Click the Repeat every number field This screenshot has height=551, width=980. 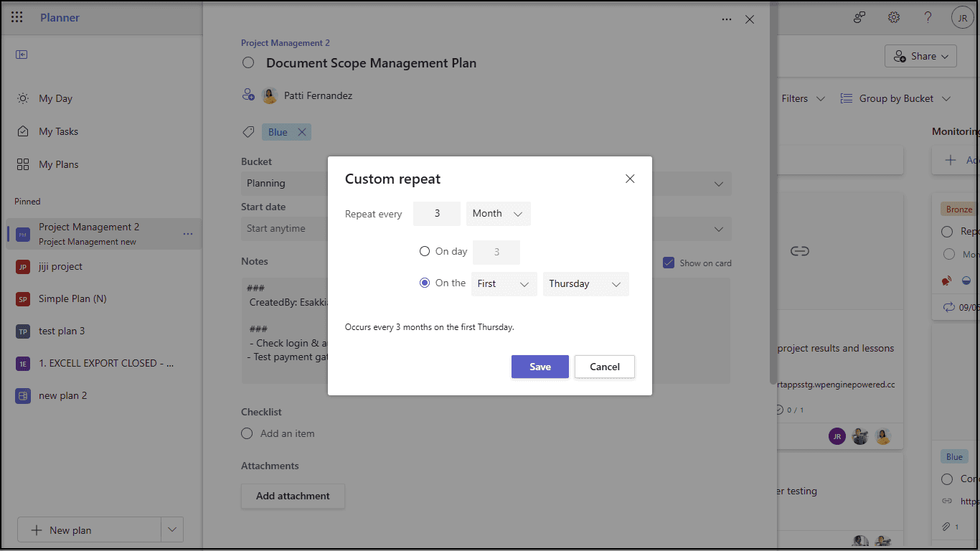437,214
